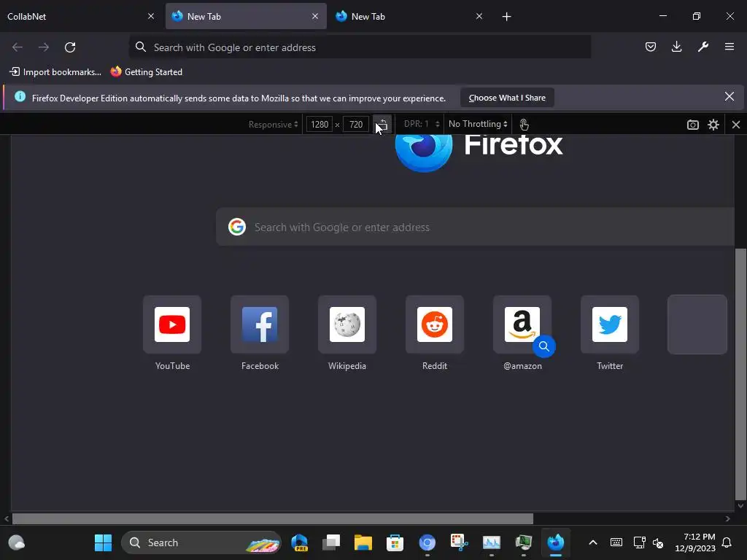This screenshot has height=560, width=747.
Task: Click the info icon in notification bar
Action: (20, 97)
